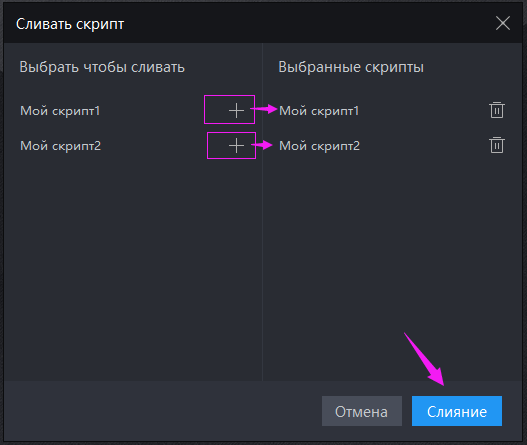
Task: Add Мой скрипт2 with its plus icon
Action: click(x=236, y=146)
